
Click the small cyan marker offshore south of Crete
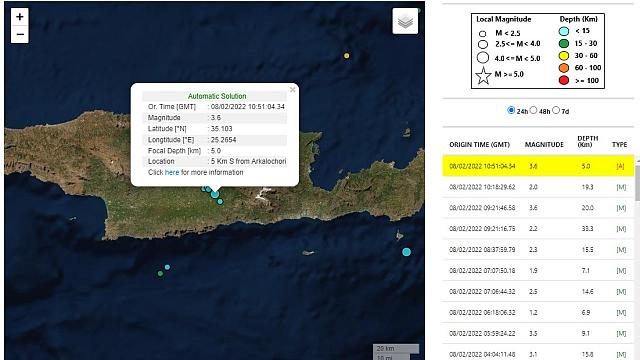click(167, 267)
